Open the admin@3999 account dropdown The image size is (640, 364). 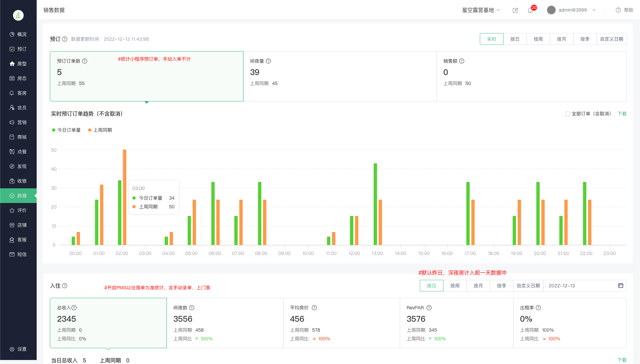(x=572, y=10)
